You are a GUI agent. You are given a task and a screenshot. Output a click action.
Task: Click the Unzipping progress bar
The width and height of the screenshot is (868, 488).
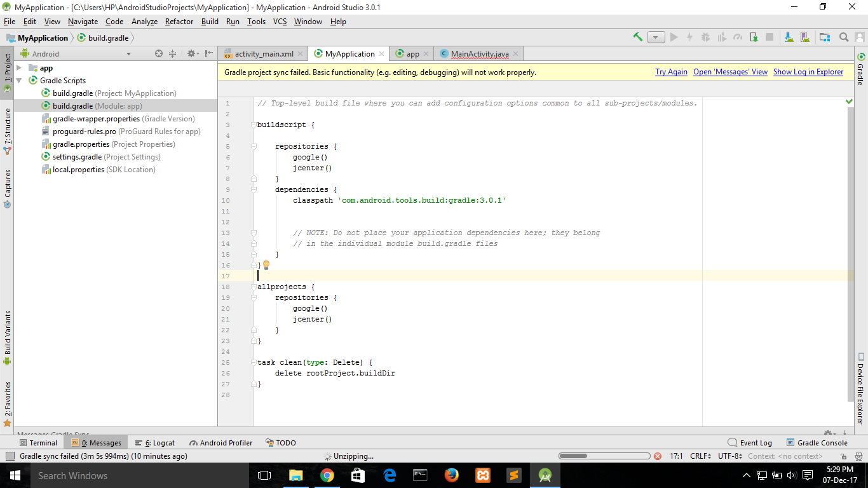(604, 456)
